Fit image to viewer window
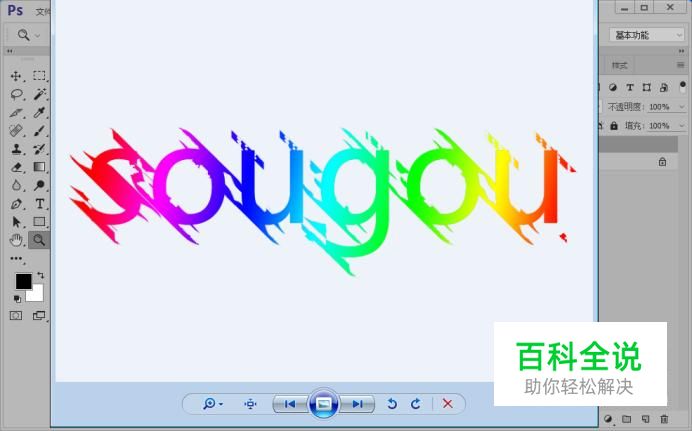The width and height of the screenshot is (692, 431). click(x=250, y=404)
